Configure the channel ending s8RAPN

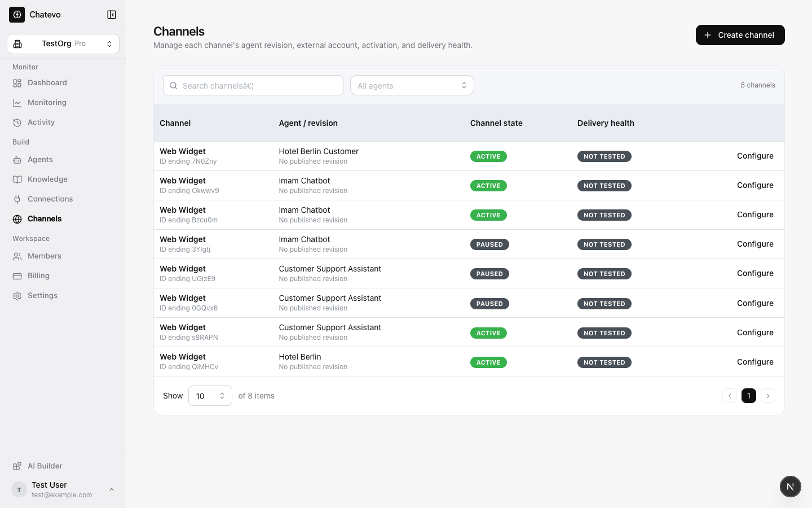[x=755, y=333]
